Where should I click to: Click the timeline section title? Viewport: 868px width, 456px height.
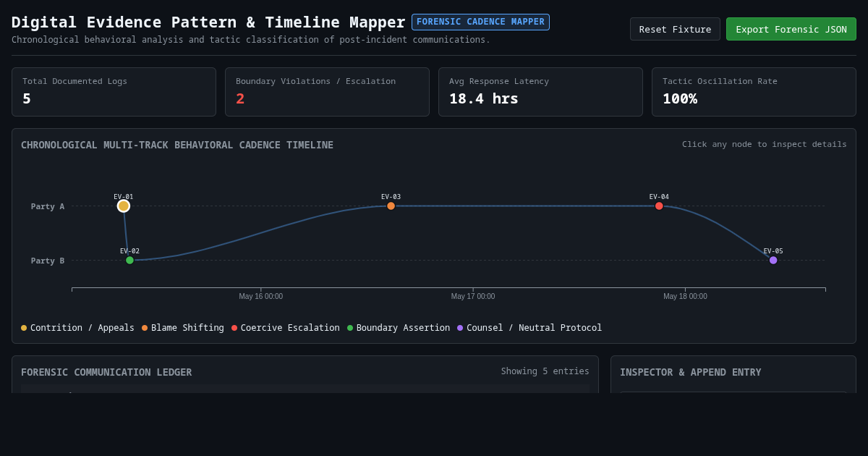tap(177, 145)
